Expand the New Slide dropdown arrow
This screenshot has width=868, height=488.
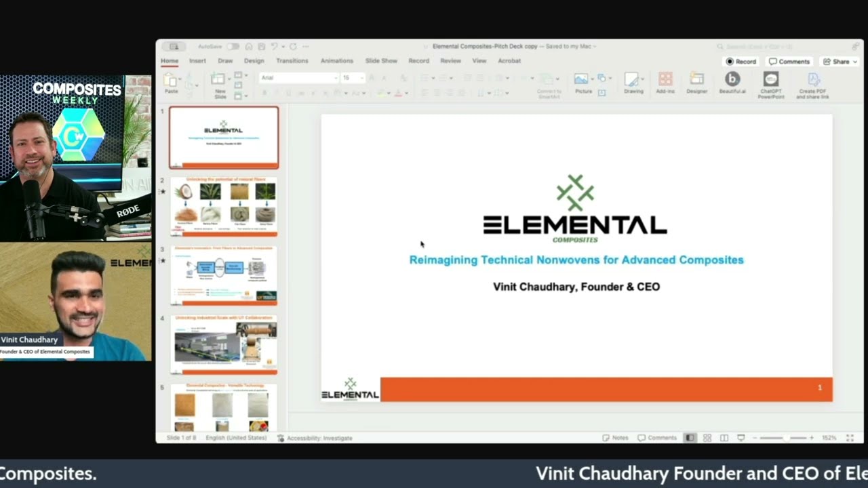coord(229,79)
